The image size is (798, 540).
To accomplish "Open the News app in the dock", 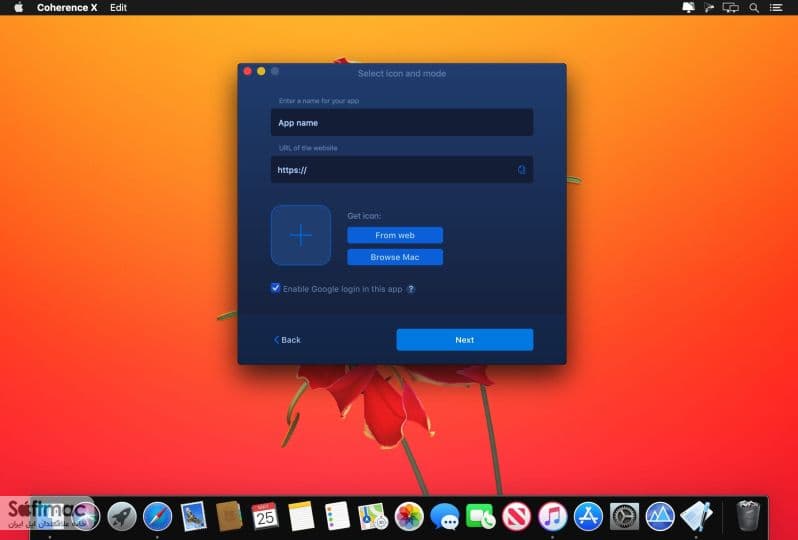I will pos(516,516).
